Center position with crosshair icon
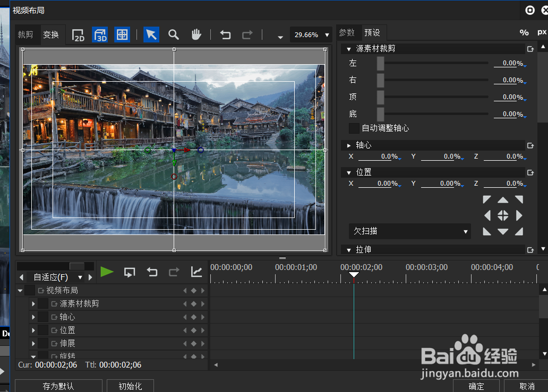The height and width of the screenshot is (392, 548). (x=502, y=215)
